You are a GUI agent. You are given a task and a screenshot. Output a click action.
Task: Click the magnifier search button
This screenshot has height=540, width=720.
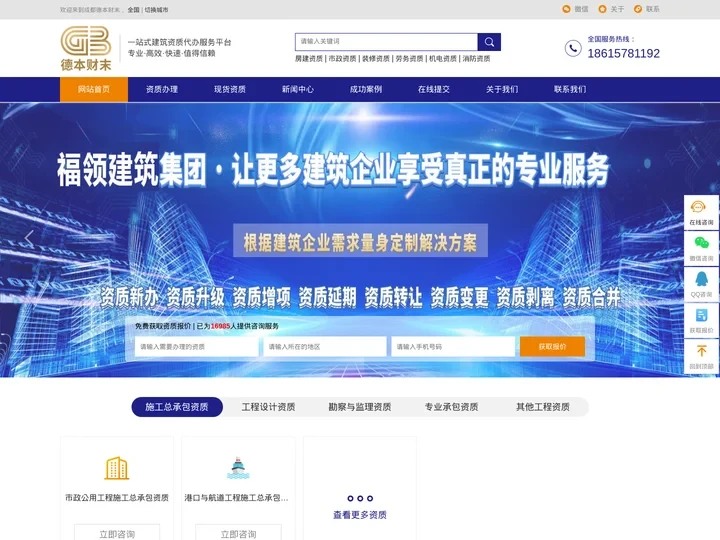pyautogui.click(x=489, y=42)
